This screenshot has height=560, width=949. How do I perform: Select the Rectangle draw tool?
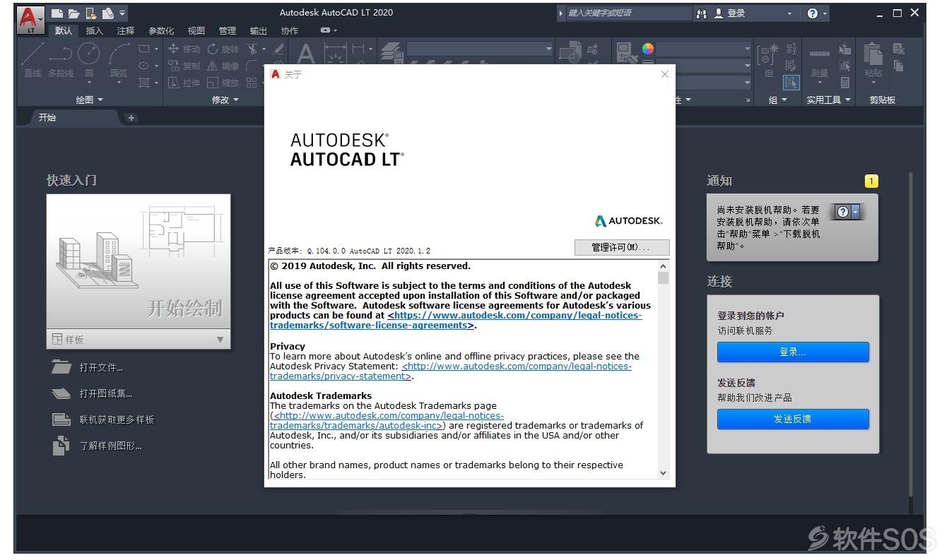coord(145,49)
